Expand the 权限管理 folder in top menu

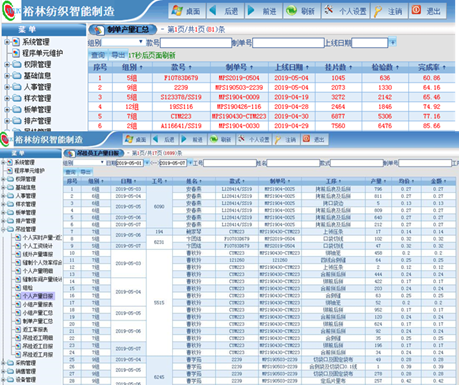7,64
